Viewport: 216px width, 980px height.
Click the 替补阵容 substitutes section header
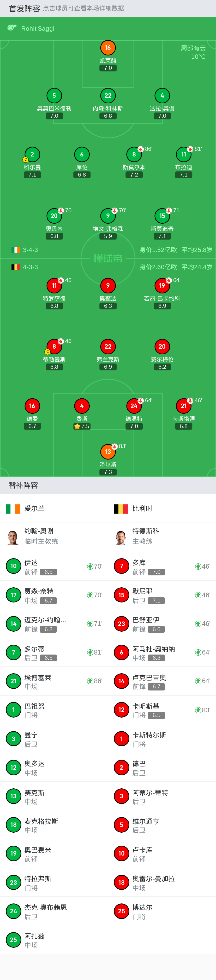click(x=23, y=485)
